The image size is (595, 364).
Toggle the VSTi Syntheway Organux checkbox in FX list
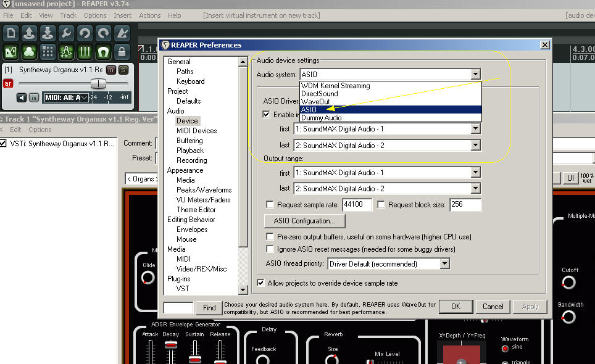[x=4, y=143]
